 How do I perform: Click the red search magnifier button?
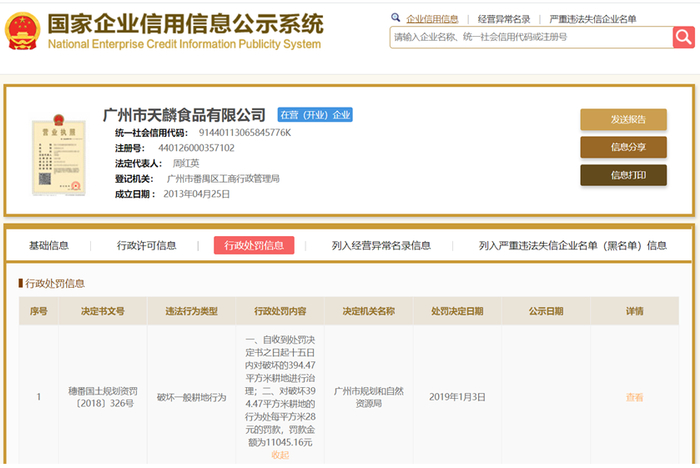coord(683,37)
